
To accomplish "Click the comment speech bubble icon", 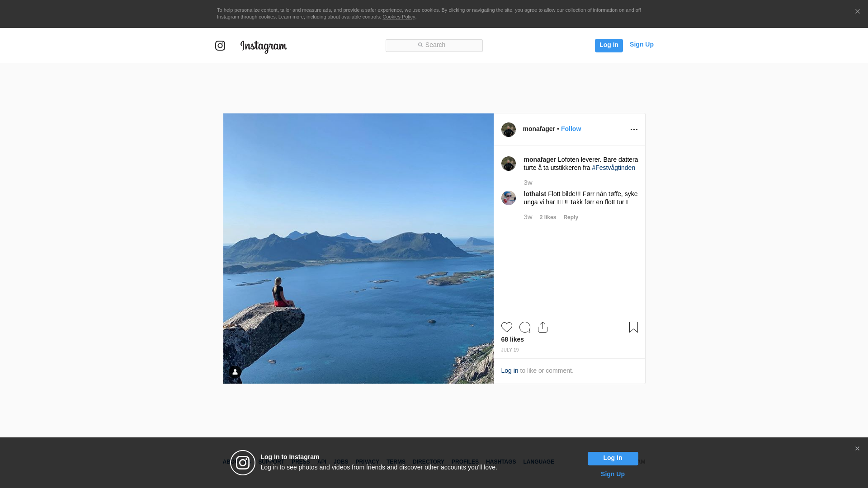I will click(x=524, y=327).
